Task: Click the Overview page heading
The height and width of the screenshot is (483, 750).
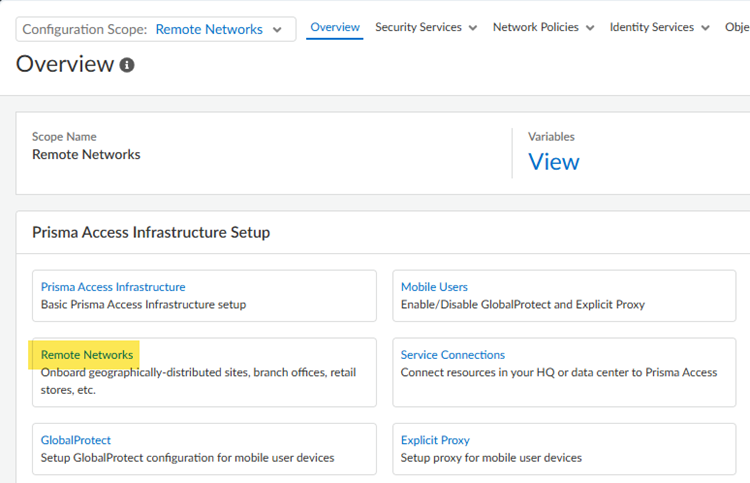Action: (65, 64)
